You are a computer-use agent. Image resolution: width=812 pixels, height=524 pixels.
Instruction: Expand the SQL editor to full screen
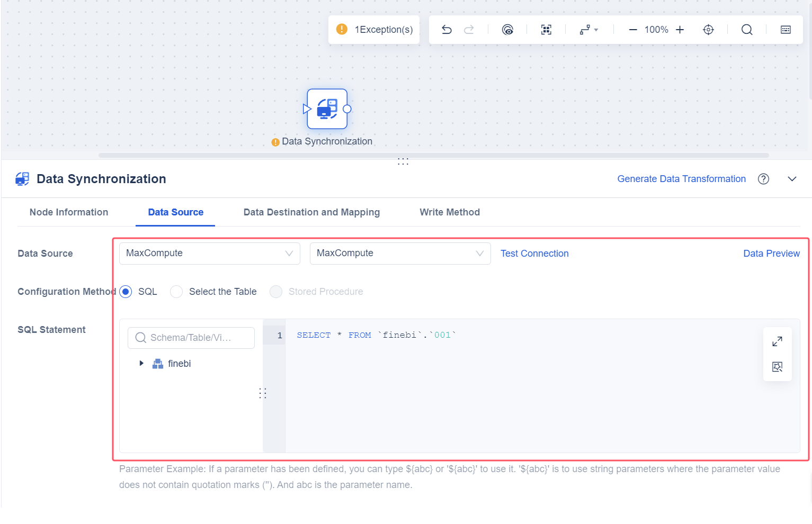point(777,341)
